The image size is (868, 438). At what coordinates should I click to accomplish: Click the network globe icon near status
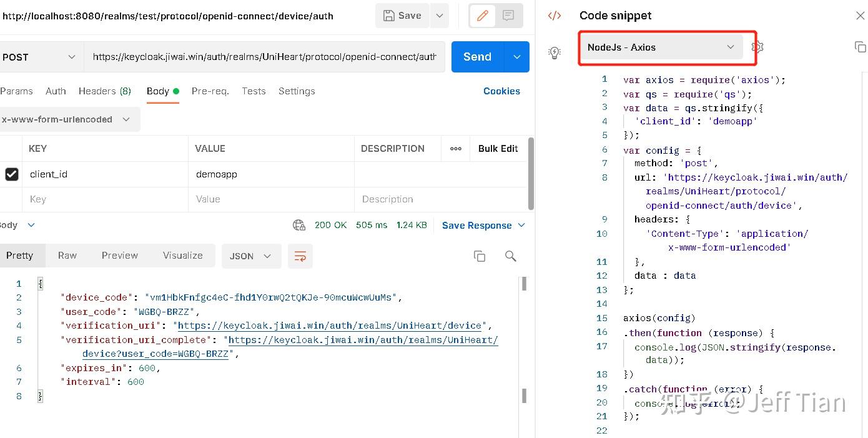[x=299, y=225]
